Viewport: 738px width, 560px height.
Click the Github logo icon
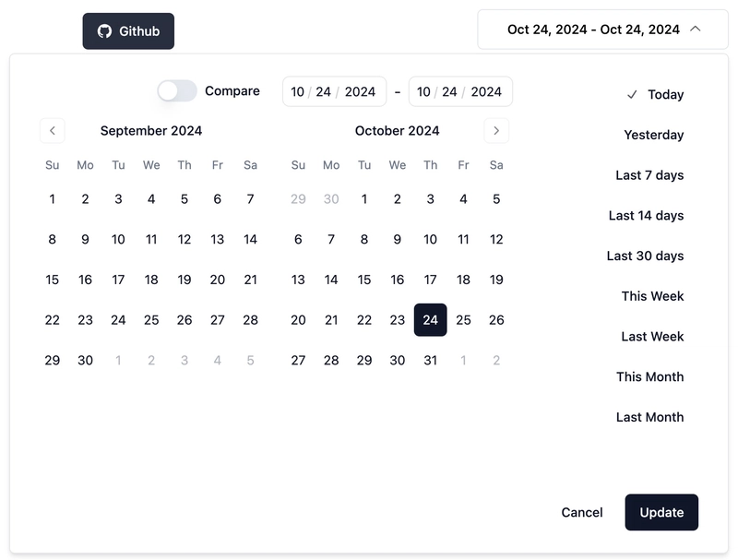[x=104, y=31]
